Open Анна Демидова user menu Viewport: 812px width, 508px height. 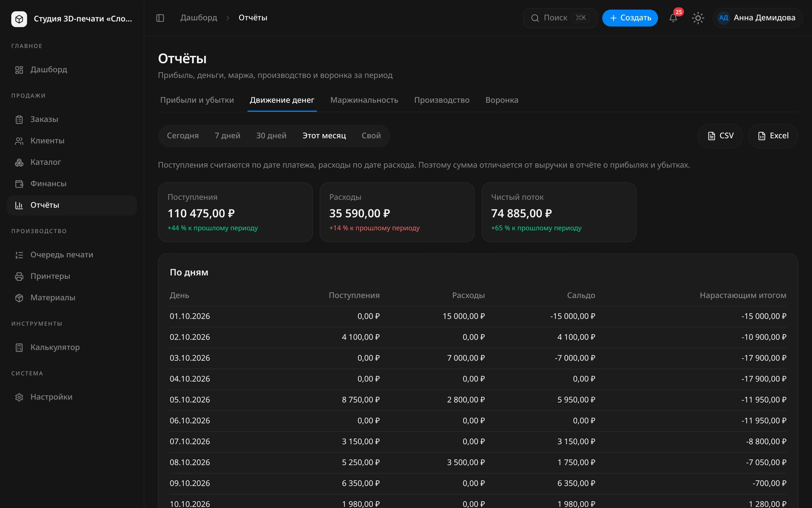point(758,18)
